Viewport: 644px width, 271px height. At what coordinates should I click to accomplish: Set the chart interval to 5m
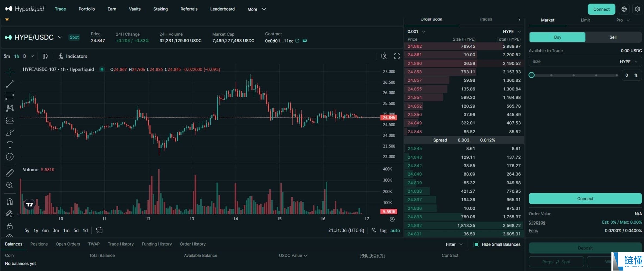point(7,56)
